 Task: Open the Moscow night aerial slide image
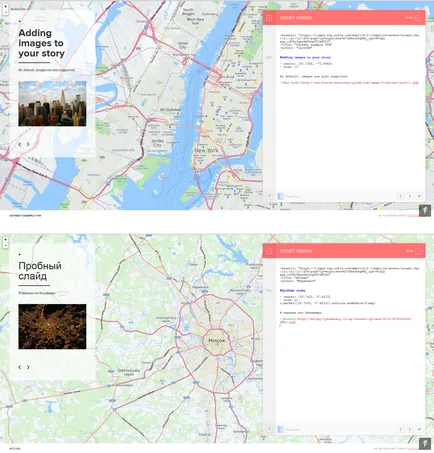click(52, 326)
